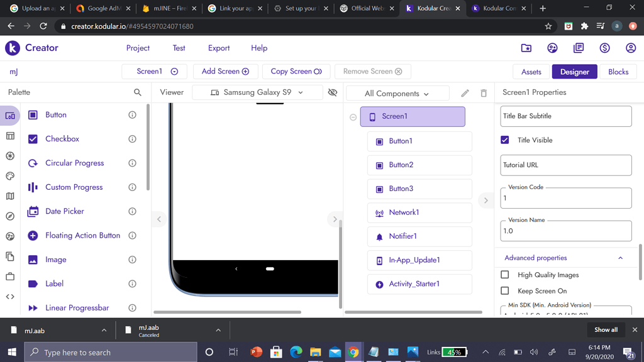Collapse the Screen1 component tree
Image resolution: width=644 pixels, height=362 pixels.
click(x=353, y=118)
